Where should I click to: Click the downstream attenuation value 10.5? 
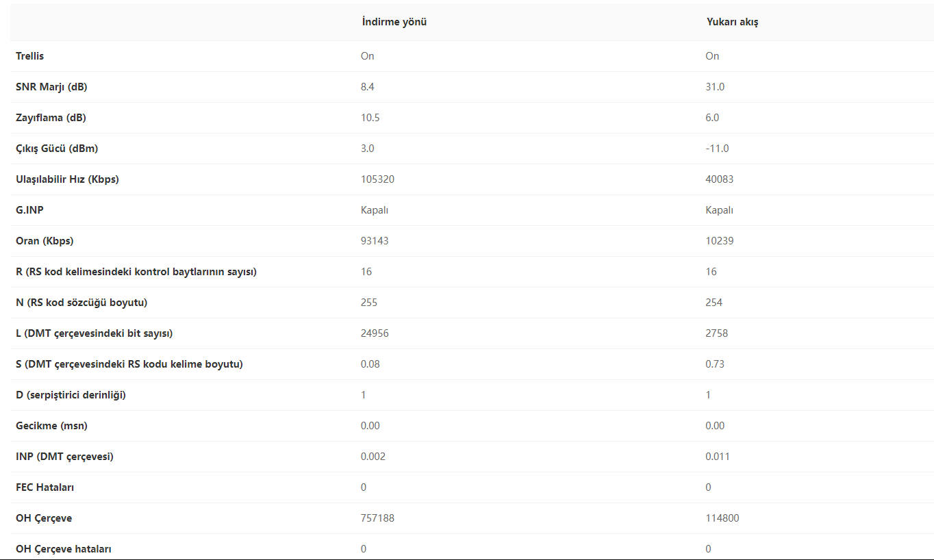tap(370, 118)
